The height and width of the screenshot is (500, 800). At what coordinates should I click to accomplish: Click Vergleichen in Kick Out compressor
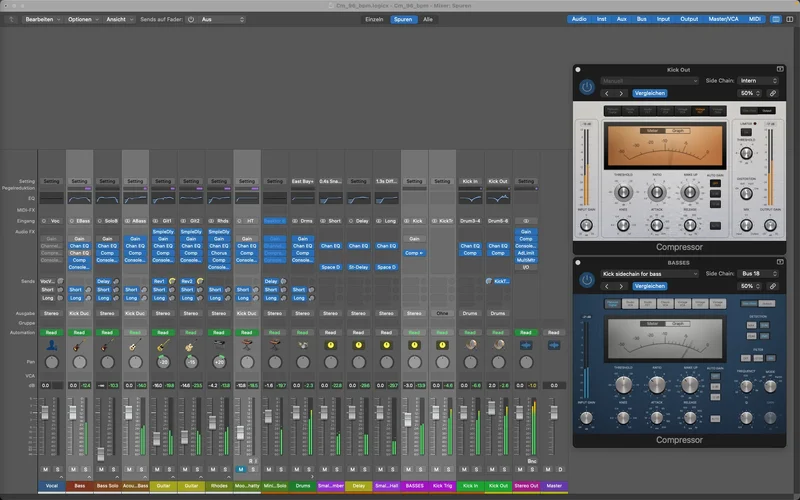click(x=649, y=93)
